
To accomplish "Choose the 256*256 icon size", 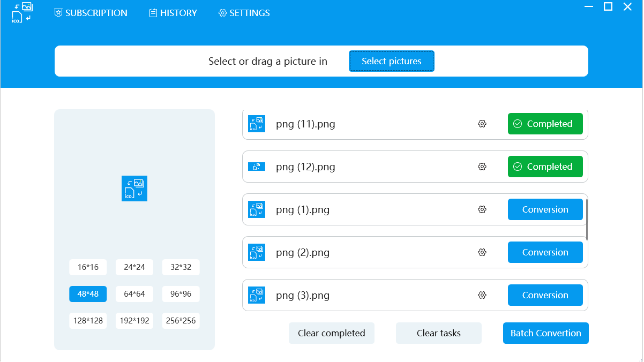I will pos(181,321).
